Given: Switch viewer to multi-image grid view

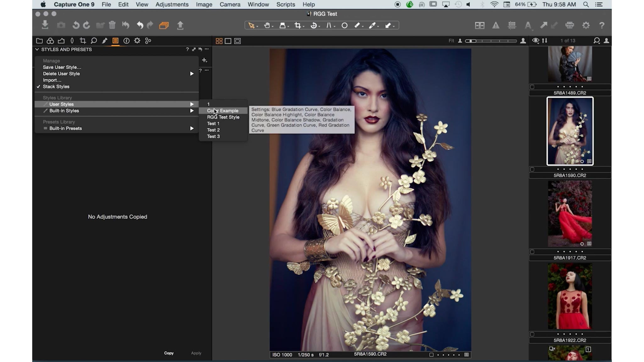Looking at the screenshot, I should 219,41.
